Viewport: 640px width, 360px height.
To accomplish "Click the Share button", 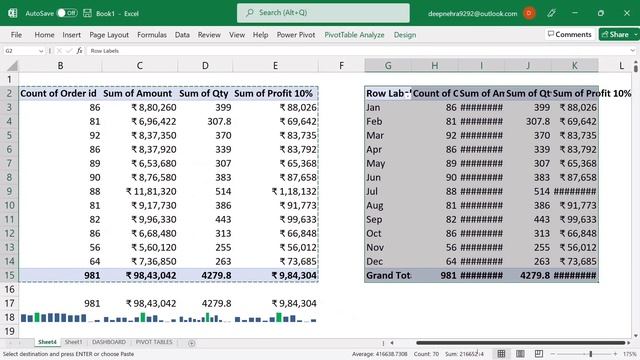I will coord(615,34).
